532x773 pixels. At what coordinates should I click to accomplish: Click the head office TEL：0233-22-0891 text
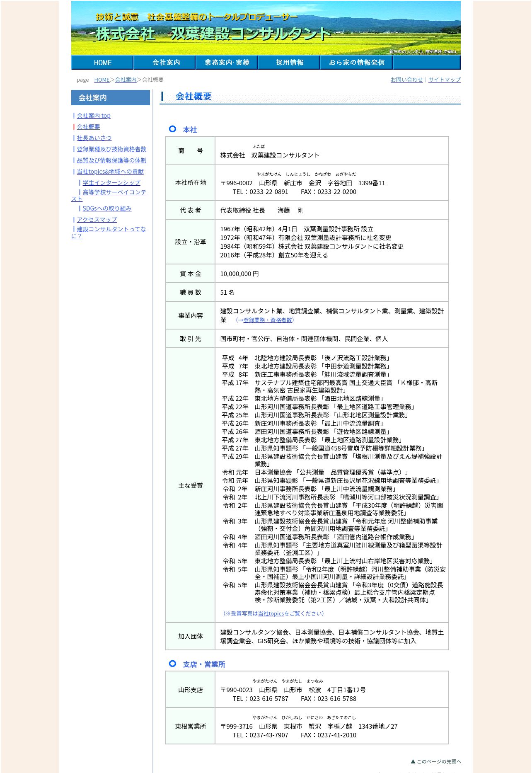[260, 192]
